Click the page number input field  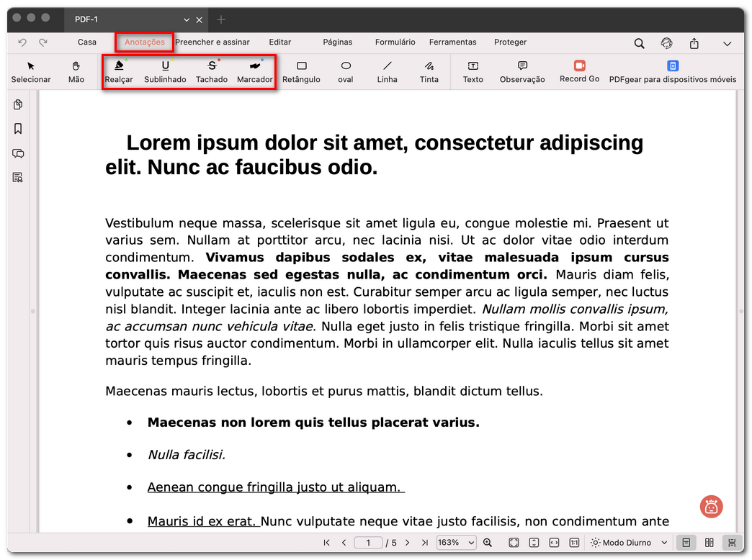368,543
